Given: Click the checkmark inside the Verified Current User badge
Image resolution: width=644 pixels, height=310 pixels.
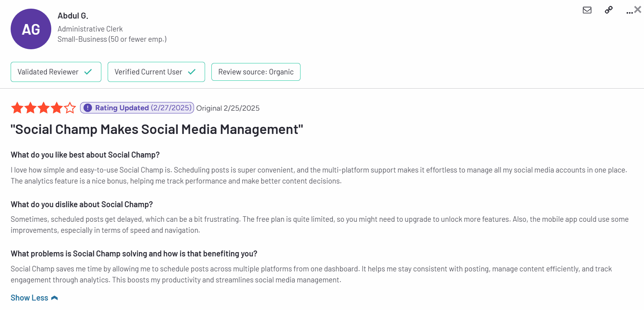Looking at the screenshot, I should pos(192,72).
